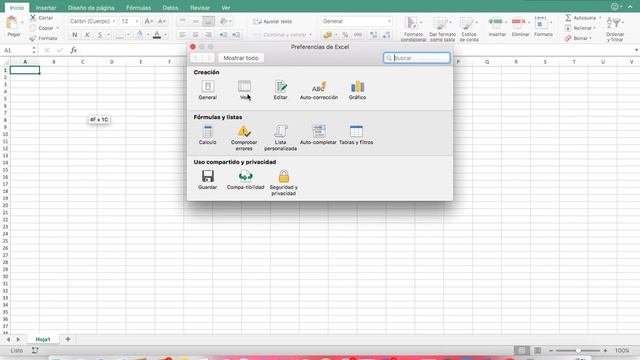This screenshot has width=640, height=360.
Task: Open Guardar preferences pane
Action: [207, 180]
